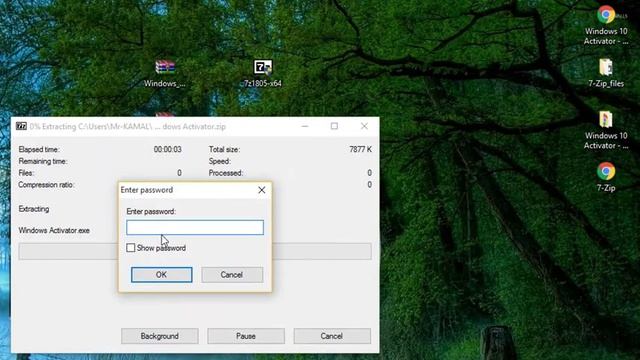
Task: Confirm the password with OK
Action: pos(162,275)
